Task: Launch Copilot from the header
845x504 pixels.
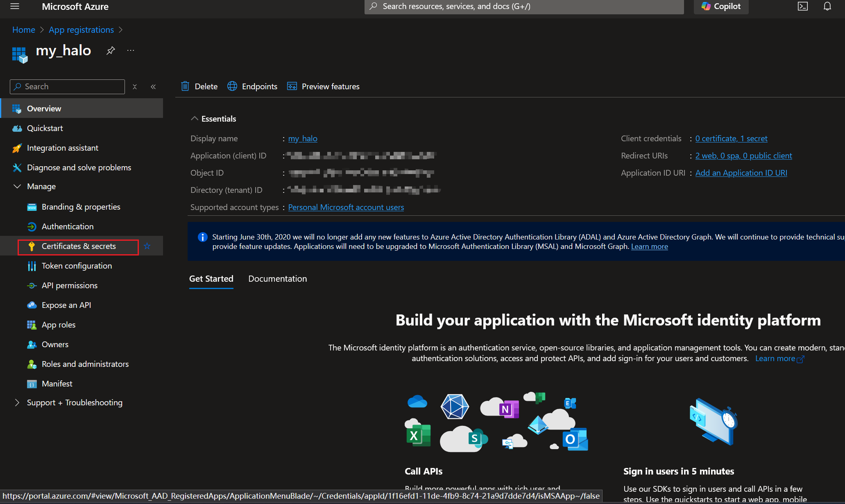Action: click(721, 6)
